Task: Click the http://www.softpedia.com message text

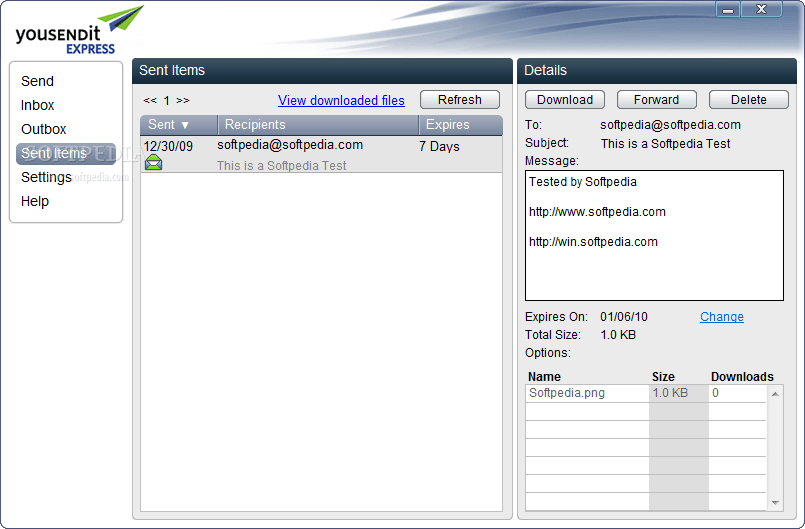Action: pos(597,212)
